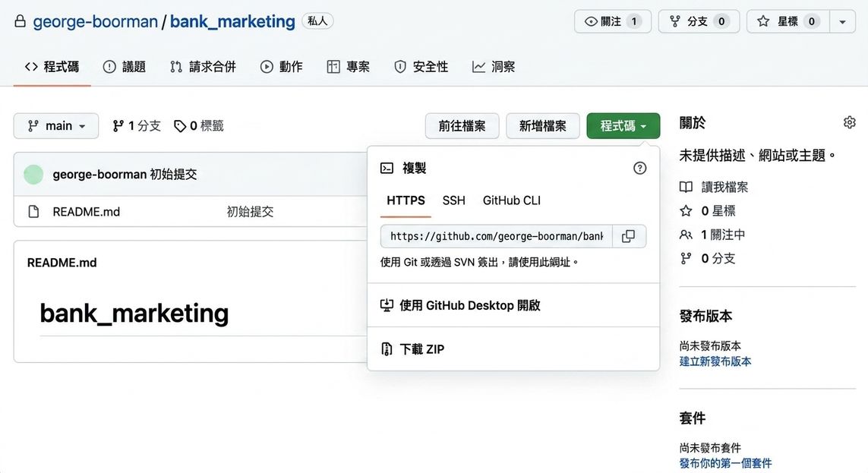Open the About settings gear icon

tap(849, 122)
